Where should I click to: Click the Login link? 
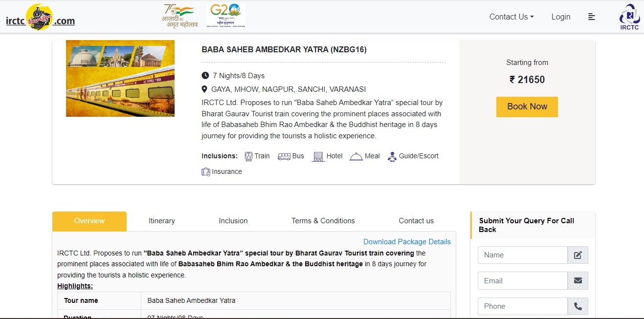(560, 17)
